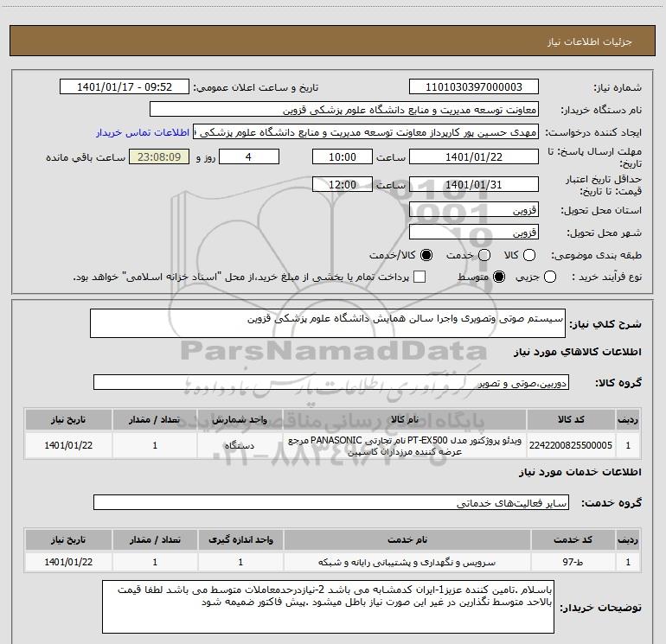The width and height of the screenshot is (666, 644).
Task: Click the service code ط-97 cell
Action: [573, 562]
